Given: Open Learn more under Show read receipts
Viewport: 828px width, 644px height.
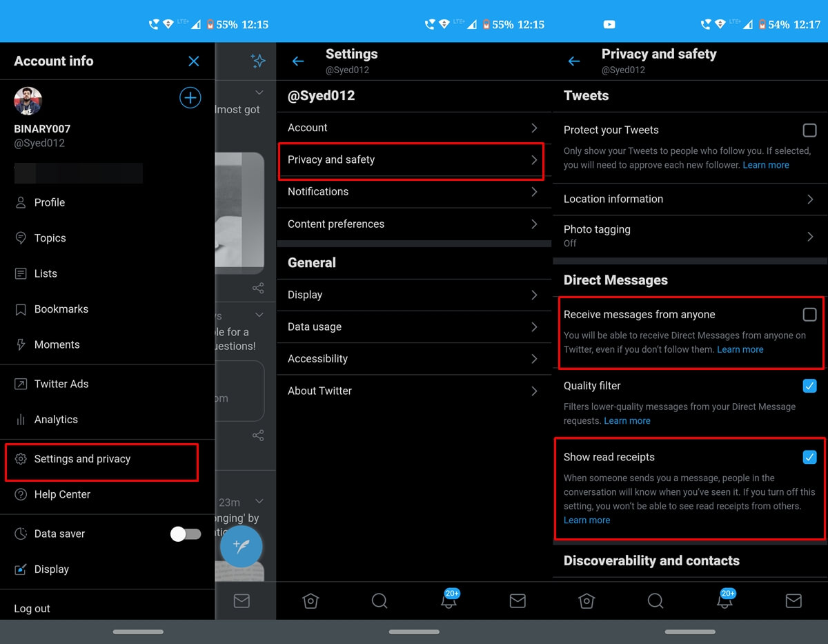Looking at the screenshot, I should [587, 520].
